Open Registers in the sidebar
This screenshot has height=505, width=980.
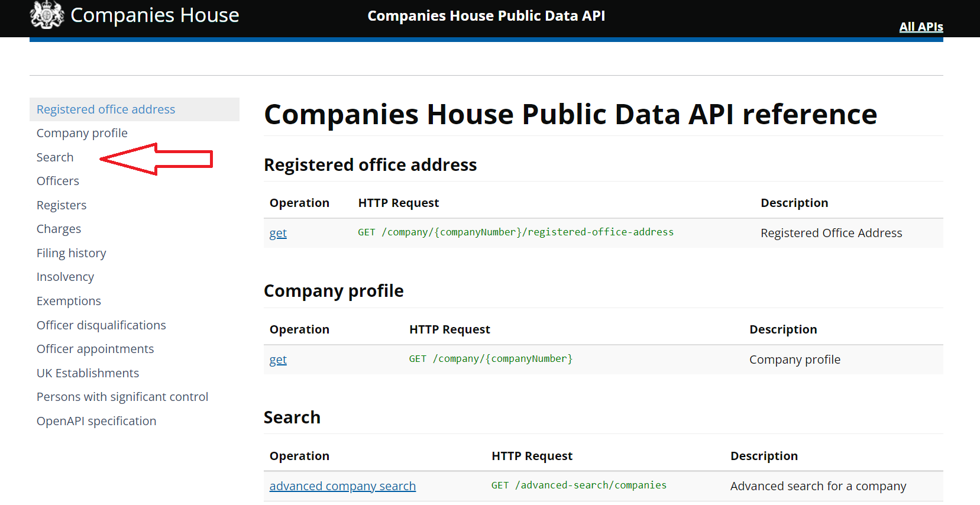[62, 205]
